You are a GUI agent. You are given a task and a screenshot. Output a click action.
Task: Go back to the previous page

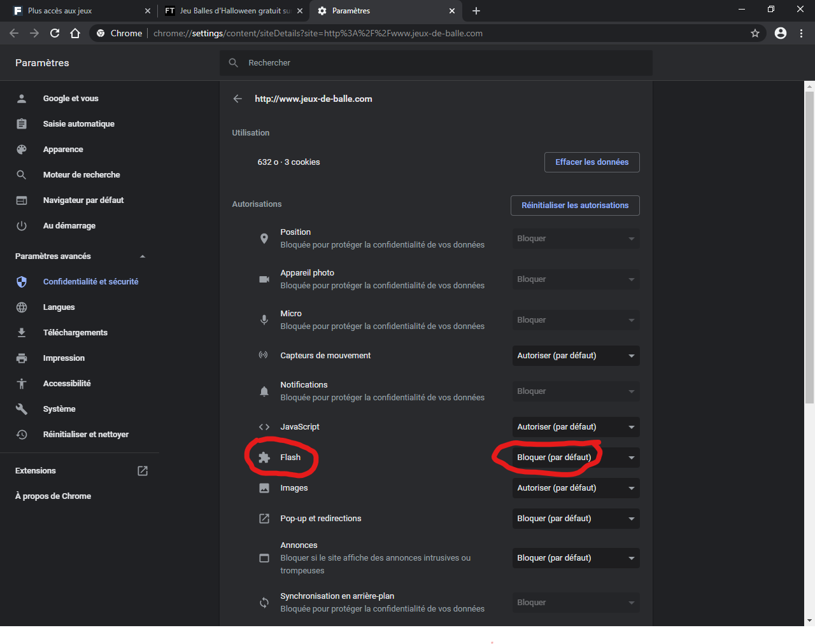pos(14,33)
